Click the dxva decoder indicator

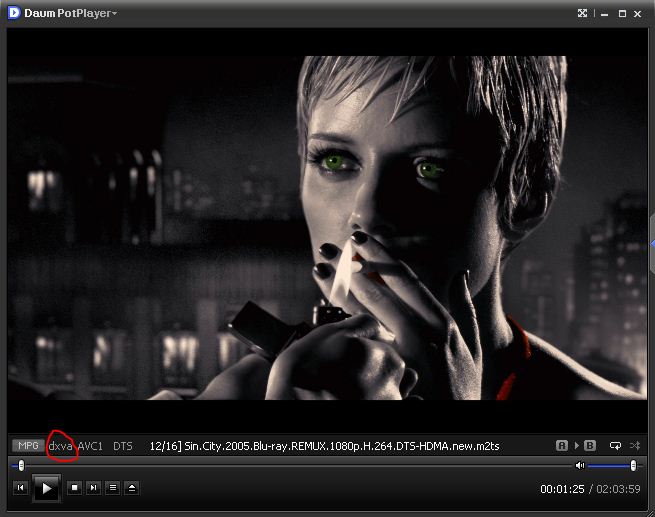61,445
